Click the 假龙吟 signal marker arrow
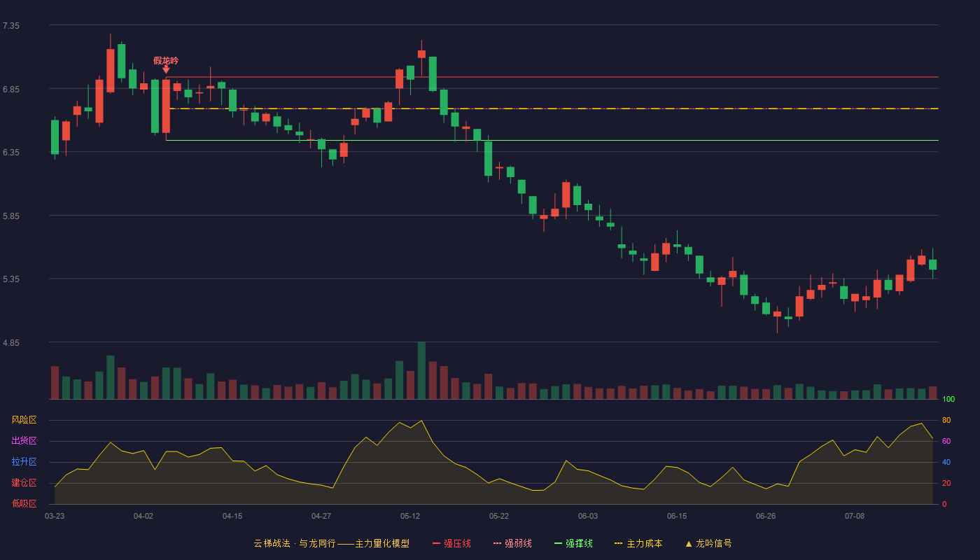Screen dimensions: 980x560 click(166, 69)
